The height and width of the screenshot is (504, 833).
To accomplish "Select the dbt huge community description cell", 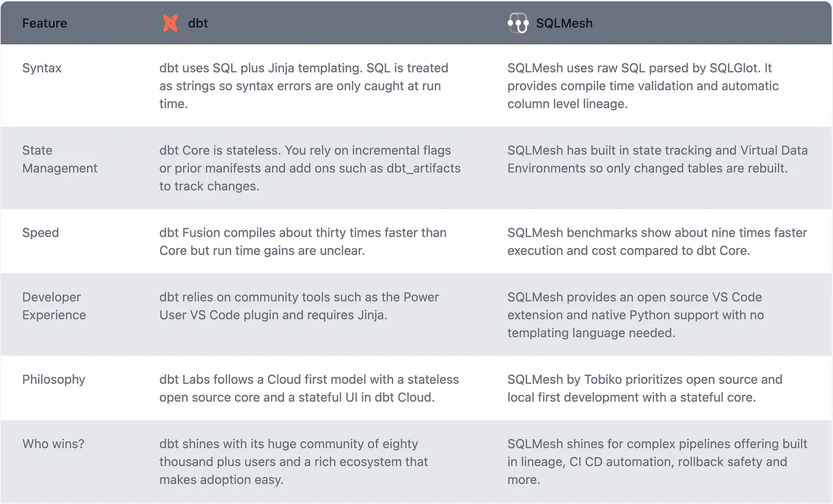I will pos(293,462).
